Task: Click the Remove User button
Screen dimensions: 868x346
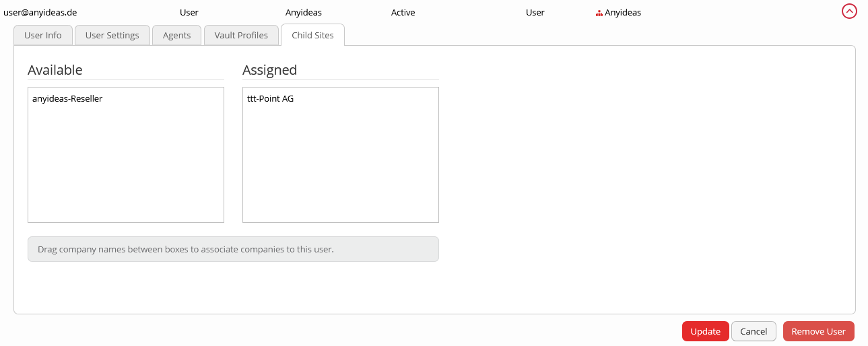Action: (x=818, y=331)
